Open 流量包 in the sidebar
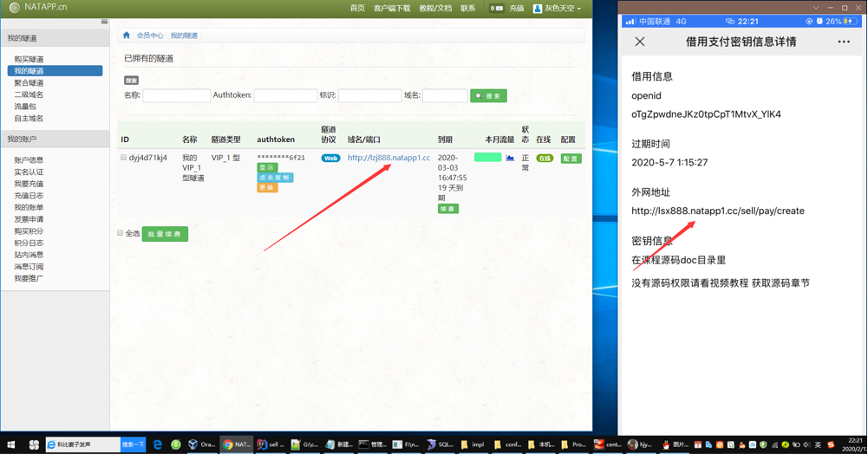The image size is (868, 454). coord(25,107)
